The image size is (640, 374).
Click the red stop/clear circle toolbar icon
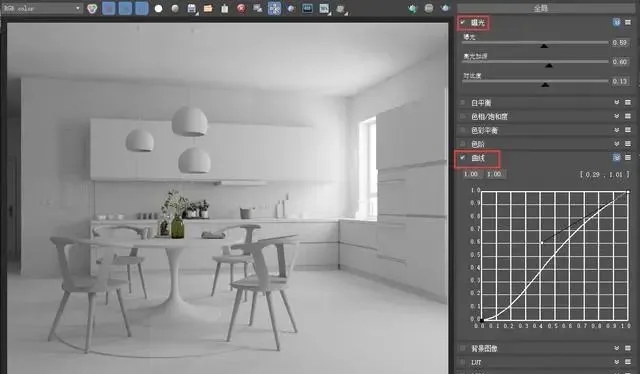241,9
